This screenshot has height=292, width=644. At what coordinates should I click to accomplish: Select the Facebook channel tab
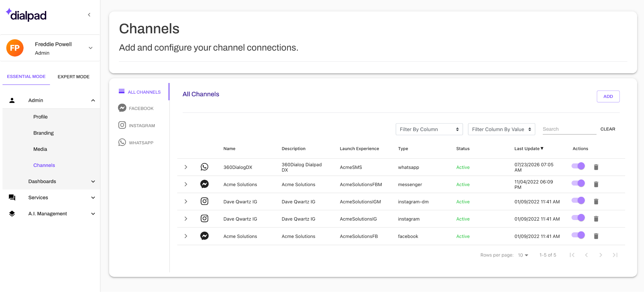pos(136,108)
